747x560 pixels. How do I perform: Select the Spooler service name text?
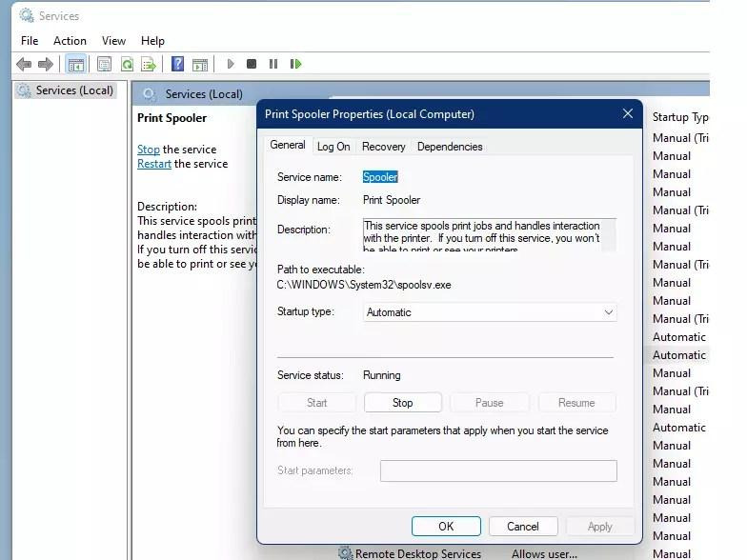[379, 177]
